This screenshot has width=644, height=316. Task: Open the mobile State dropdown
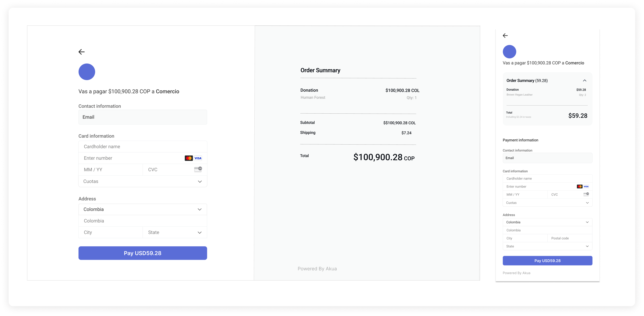click(x=547, y=246)
